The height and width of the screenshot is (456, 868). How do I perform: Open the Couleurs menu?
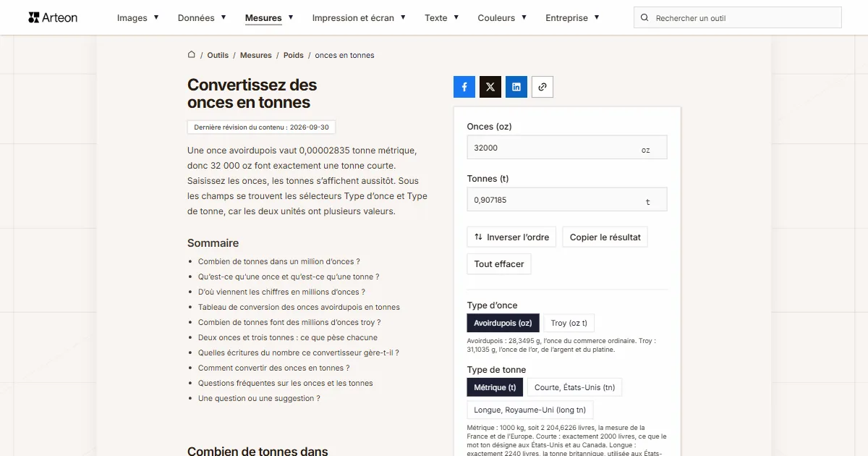pyautogui.click(x=496, y=18)
